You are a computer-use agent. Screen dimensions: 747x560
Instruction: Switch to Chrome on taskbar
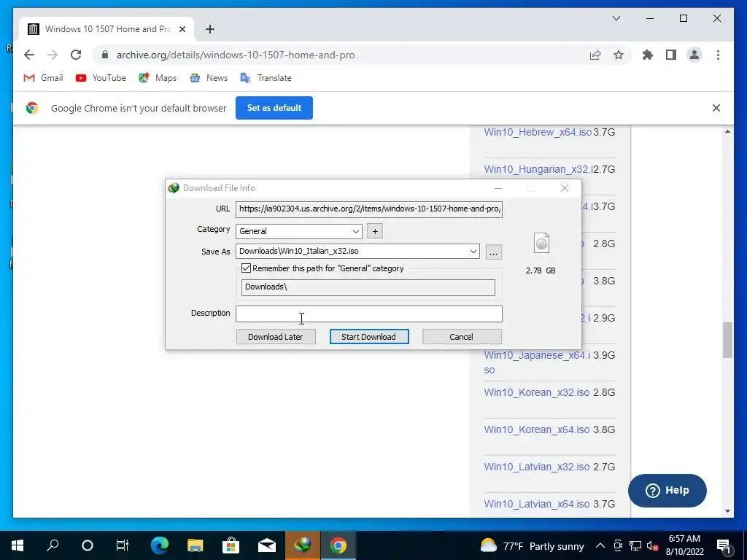point(338,545)
